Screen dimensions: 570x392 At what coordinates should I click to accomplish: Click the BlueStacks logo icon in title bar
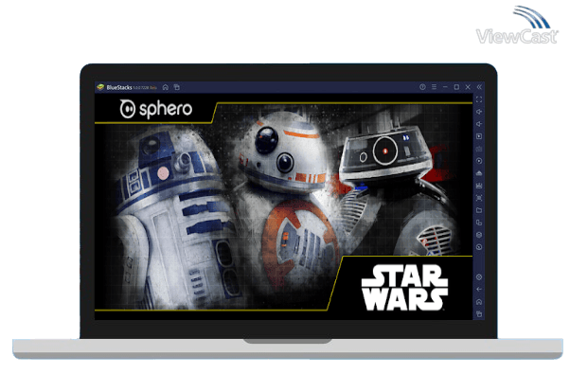pyautogui.click(x=100, y=87)
